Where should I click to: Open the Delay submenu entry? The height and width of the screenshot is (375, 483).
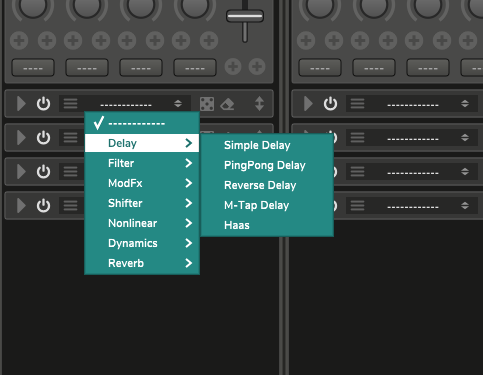142,143
